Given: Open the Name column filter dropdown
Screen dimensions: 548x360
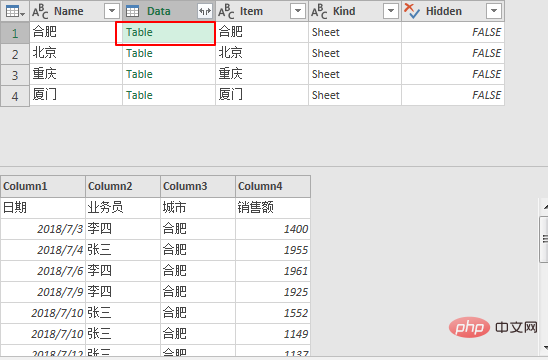Looking at the screenshot, I should [x=112, y=12].
